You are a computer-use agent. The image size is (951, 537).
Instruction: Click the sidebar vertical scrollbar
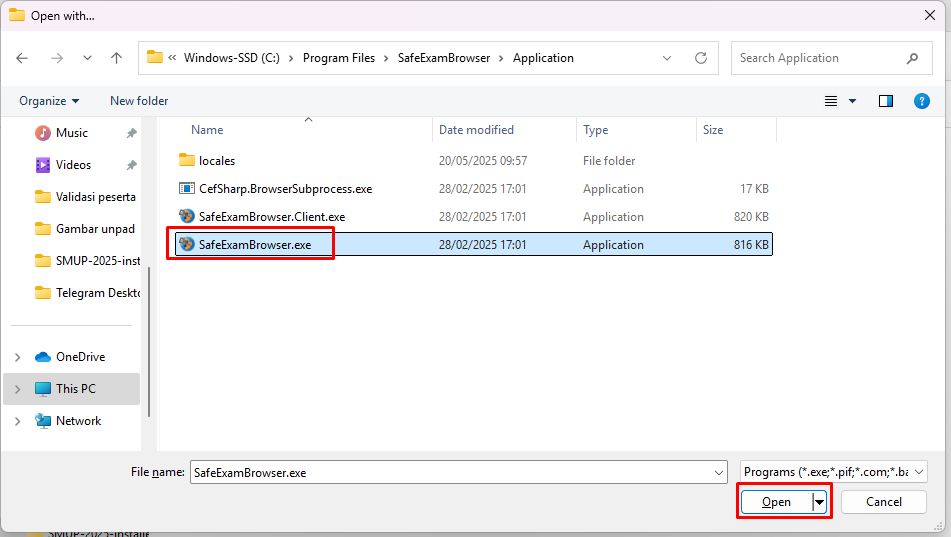tap(149, 342)
